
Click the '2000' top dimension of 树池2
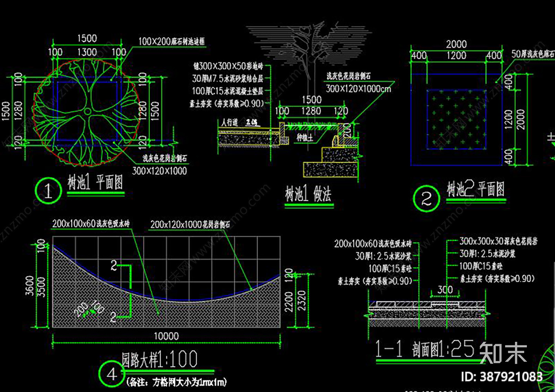tap(456, 44)
